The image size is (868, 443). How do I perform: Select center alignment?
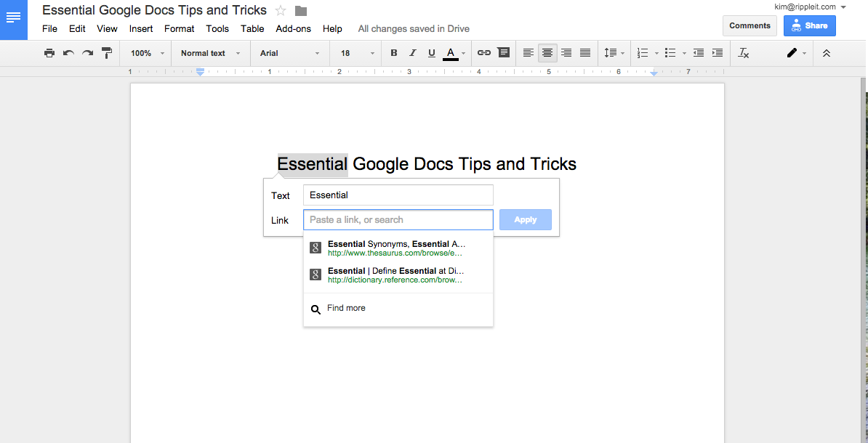[547, 53]
